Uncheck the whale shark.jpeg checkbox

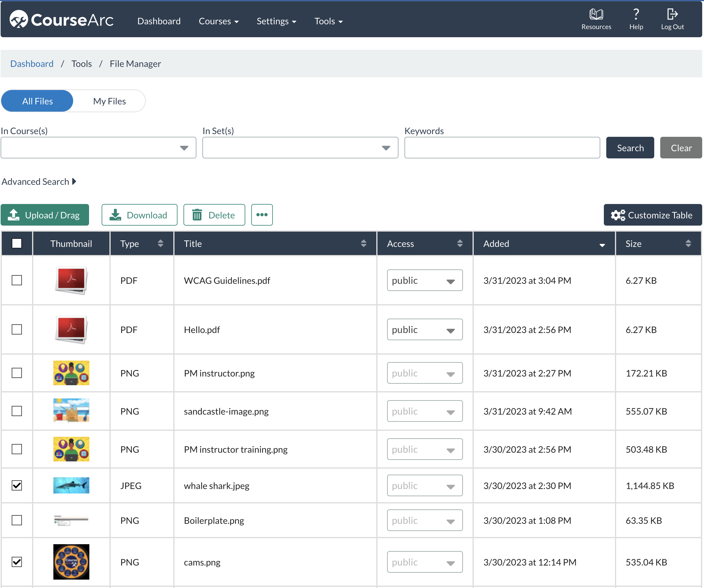click(17, 485)
